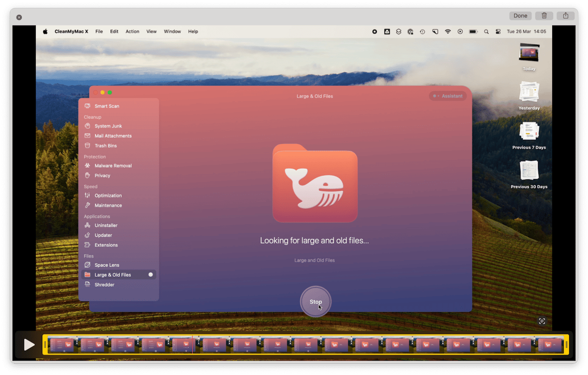Open the Extensions section
This screenshot has height=375, width=588.
105,245
